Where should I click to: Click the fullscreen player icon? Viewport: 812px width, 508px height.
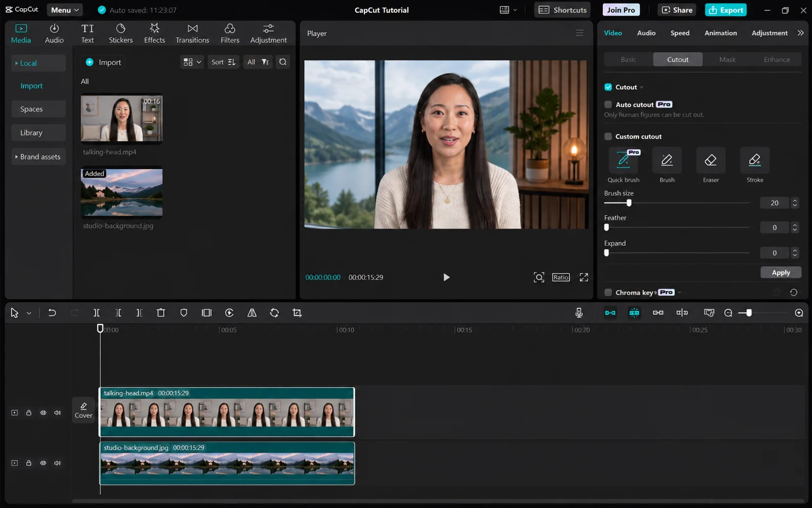(584, 277)
